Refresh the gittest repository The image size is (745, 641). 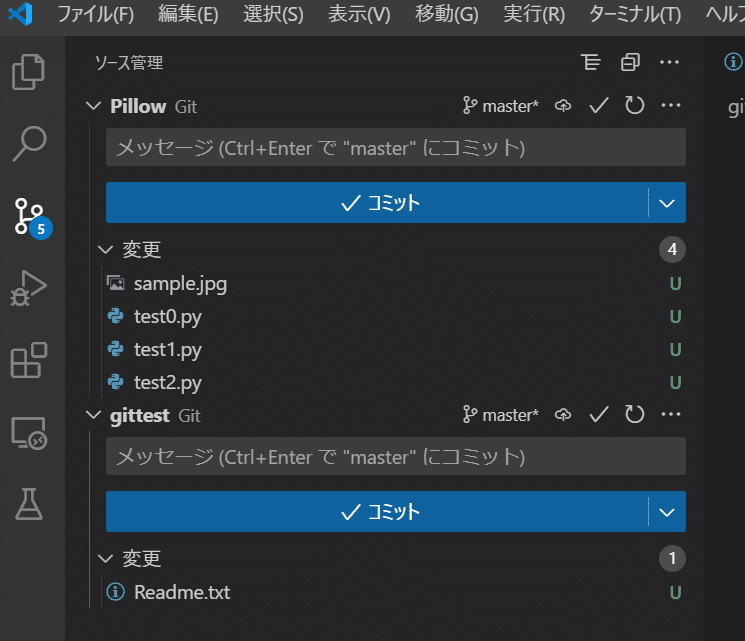pyautogui.click(x=634, y=414)
